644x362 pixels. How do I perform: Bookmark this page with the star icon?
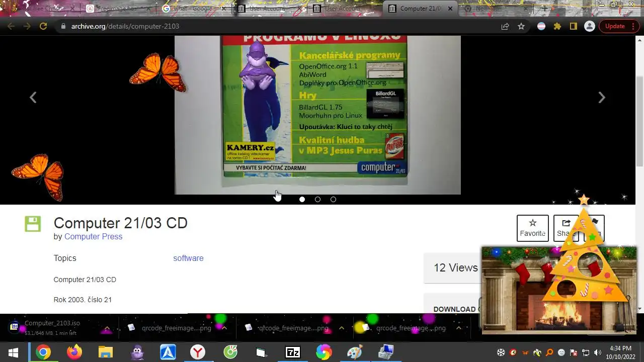point(521,26)
